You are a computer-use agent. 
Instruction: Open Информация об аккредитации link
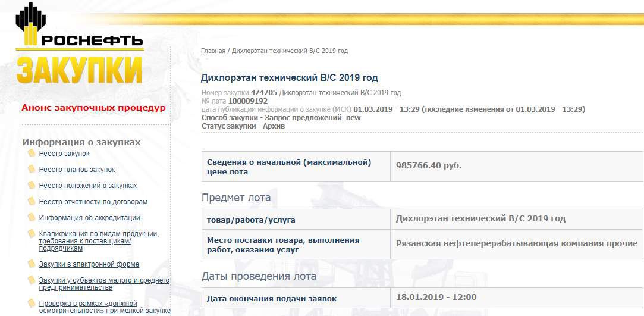tap(90, 218)
